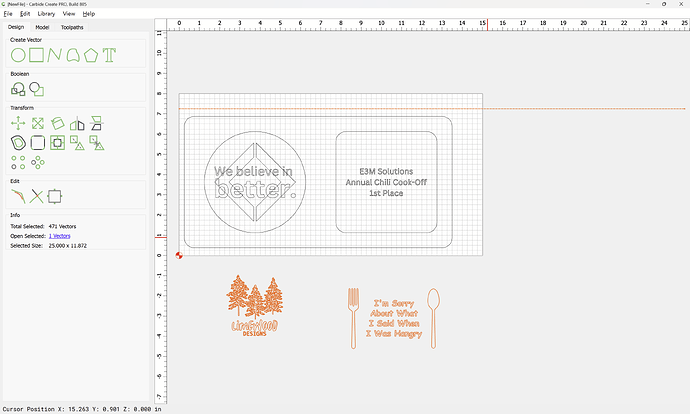Click the '1 Vectors' open selected link

pos(59,236)
